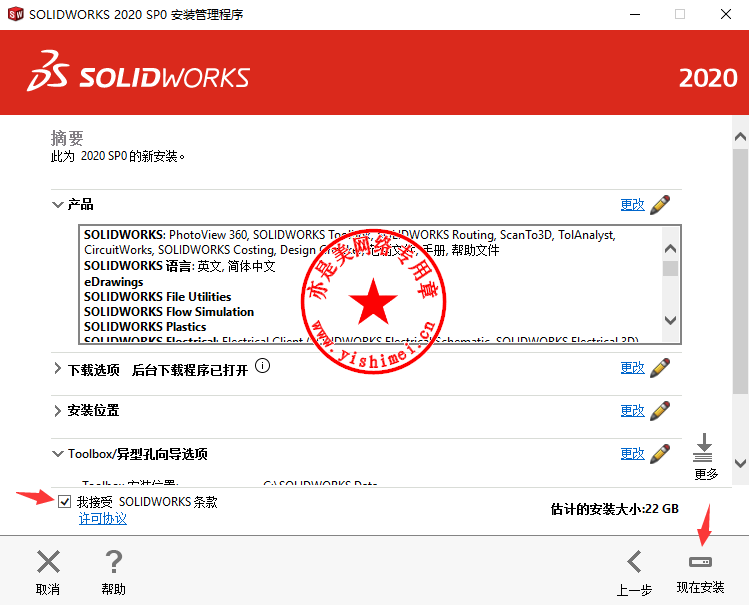
Task: Click products list scroll down arrow
Action: click(x=670, y=320)
